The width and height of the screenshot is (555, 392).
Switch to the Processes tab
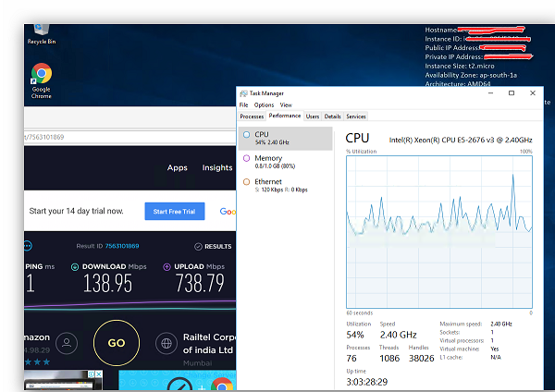tap(252, 116)
